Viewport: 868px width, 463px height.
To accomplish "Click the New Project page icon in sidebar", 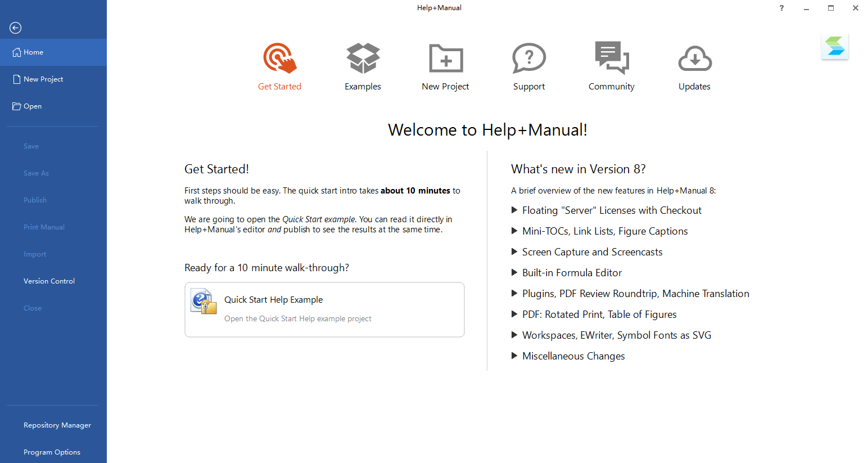I will (17, 79).
